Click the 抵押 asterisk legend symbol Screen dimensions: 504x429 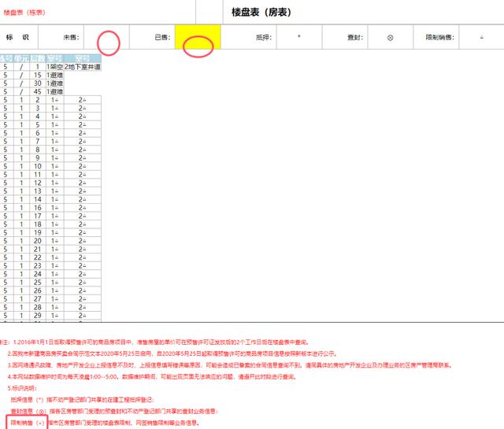pyautogui.click(x=299, y=37)
